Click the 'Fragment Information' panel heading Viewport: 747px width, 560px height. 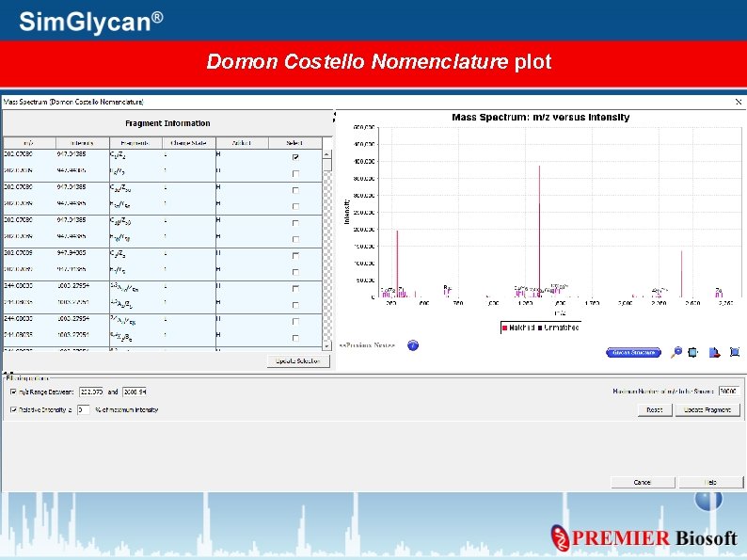tap(167, 123)
